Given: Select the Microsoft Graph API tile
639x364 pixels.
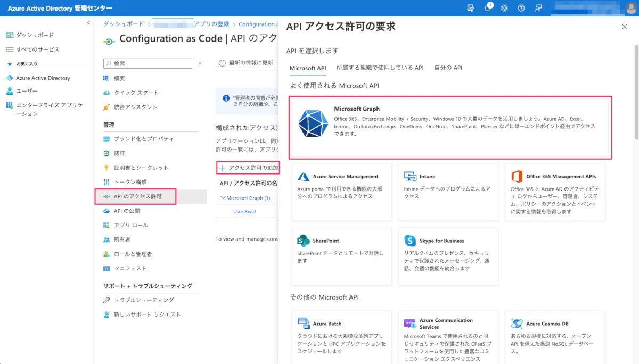Looking at the screenshot, I should [450, 127].
